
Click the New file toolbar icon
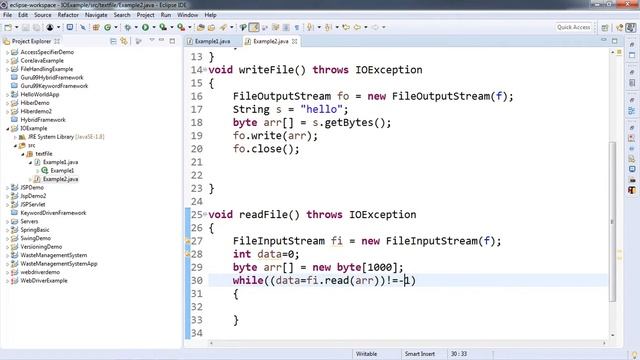tap(8, 27)
